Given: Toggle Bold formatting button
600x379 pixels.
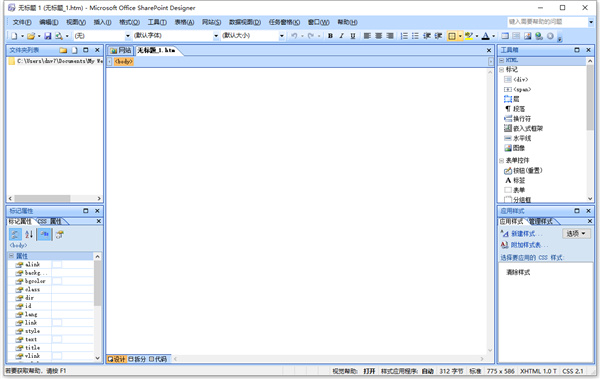Looking at the screenshot, I should click(330, 36).
